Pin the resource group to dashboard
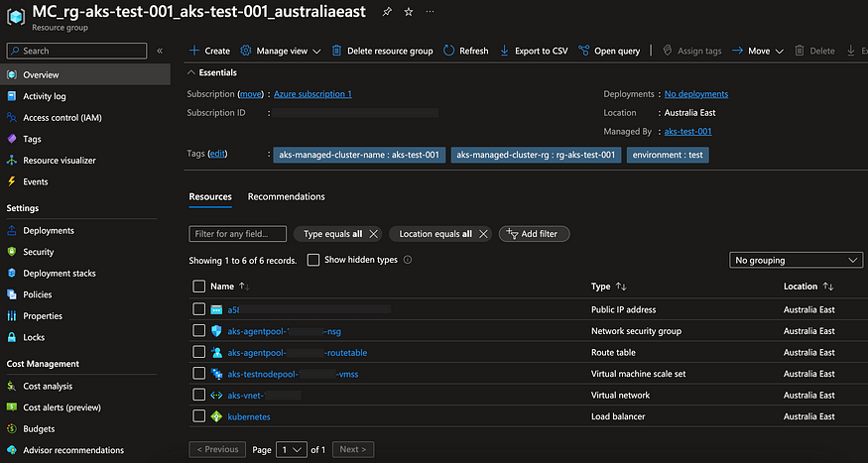Image resolution: width=868 pixels, height=463 pixels. pos(387,12)
